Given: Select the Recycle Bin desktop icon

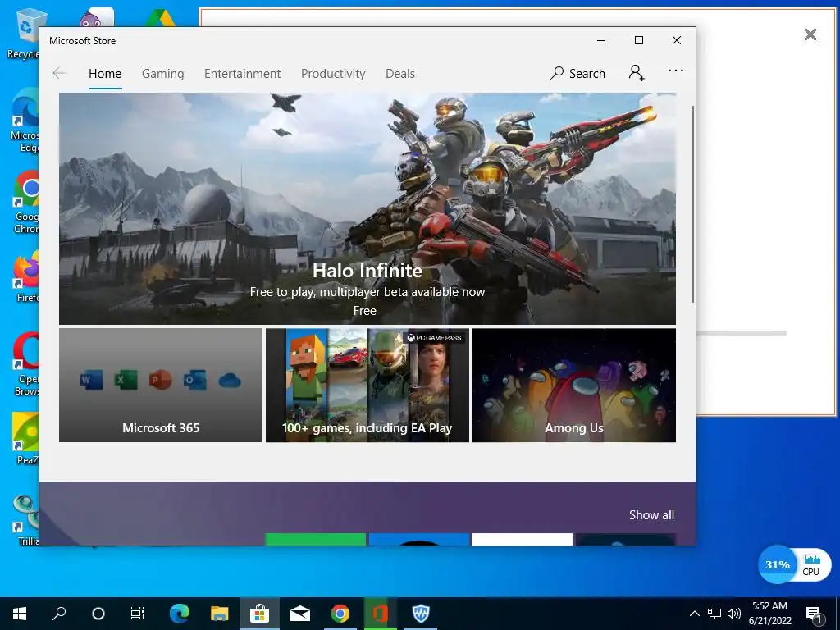Looking at the screenshot, I should [23, 34].
